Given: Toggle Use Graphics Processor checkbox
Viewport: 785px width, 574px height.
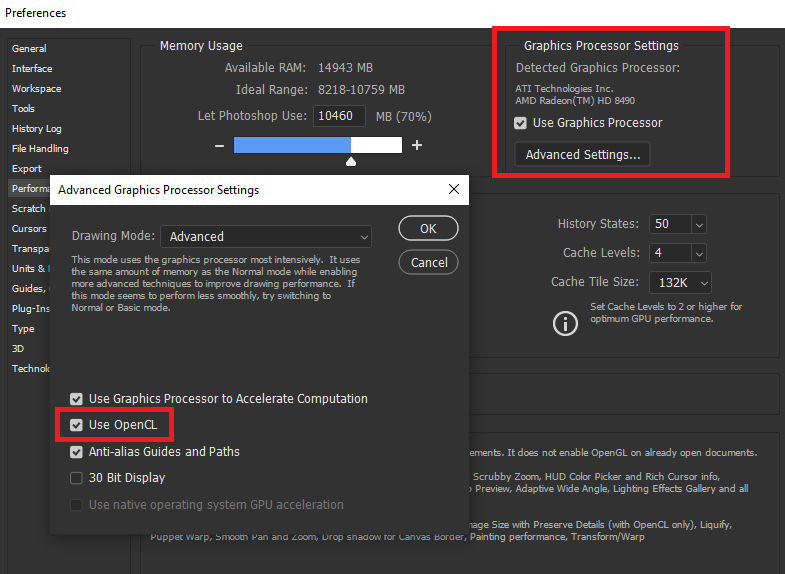Looking at the screenshot, I should 520,123.
